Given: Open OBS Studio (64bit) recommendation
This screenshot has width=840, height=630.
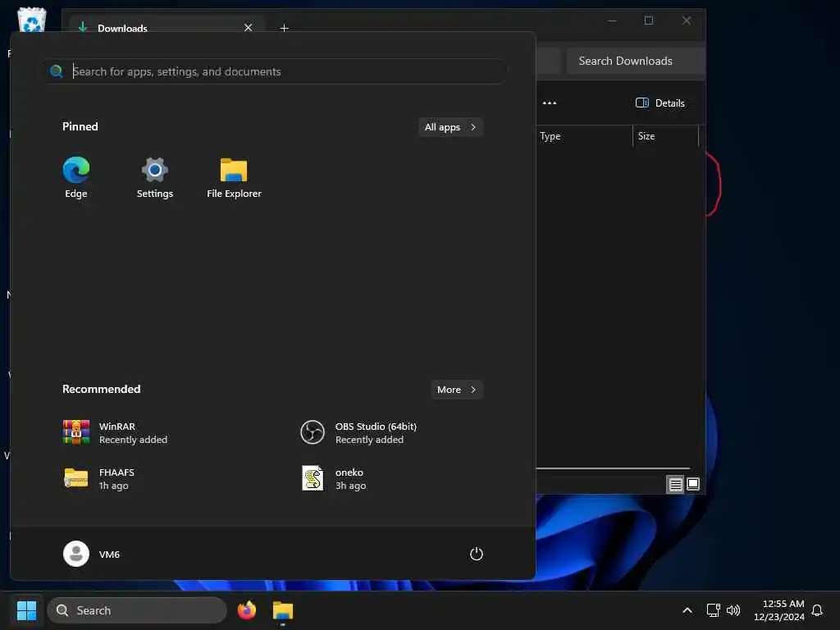Looking at the screenshot, I should [358, 433].
